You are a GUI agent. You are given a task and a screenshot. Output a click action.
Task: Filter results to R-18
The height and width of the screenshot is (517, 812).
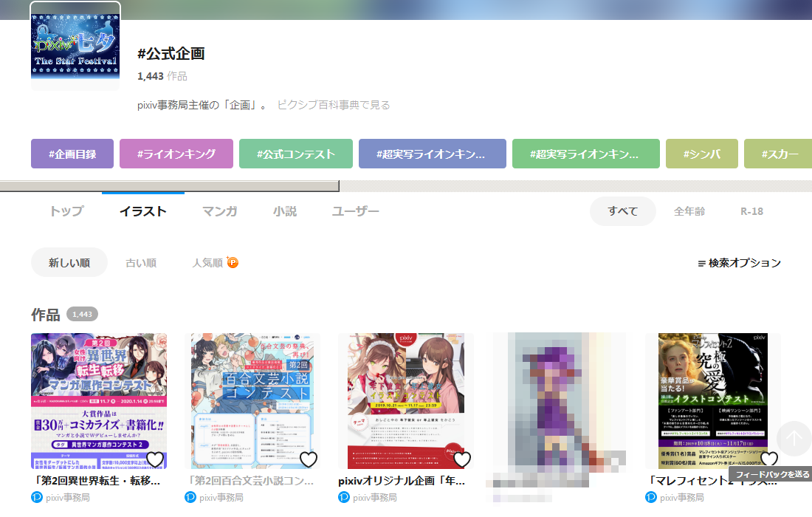pos(752,211)
